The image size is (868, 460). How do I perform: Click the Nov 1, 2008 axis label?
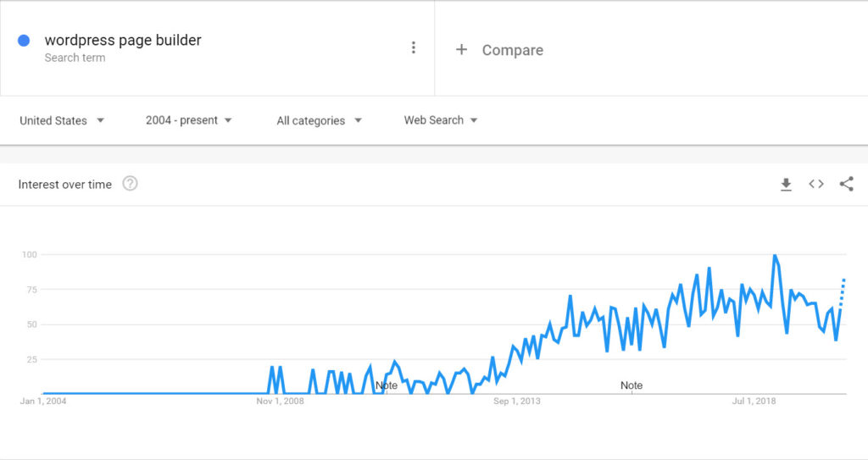280,401
